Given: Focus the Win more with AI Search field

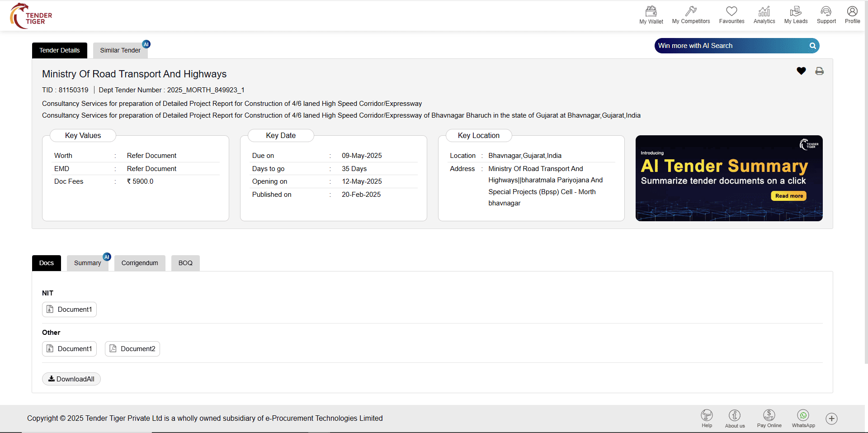Looking at the screenshot, I should pyautogui.click(x=730, y=46).
